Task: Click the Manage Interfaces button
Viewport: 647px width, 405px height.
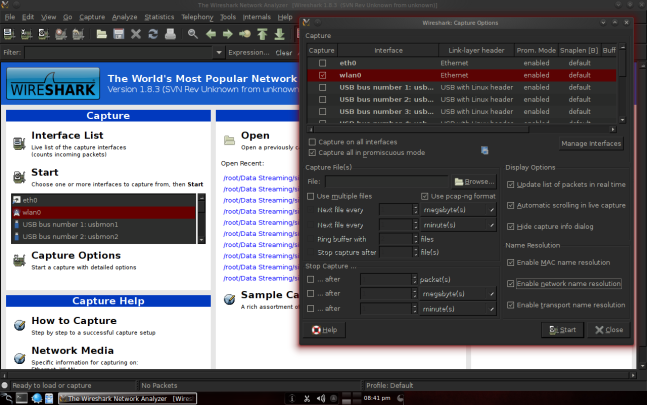Action: [591, 144]
